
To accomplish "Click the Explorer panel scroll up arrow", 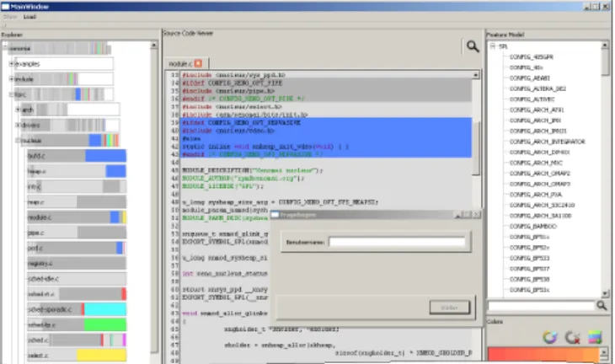I will pos(153,45).
